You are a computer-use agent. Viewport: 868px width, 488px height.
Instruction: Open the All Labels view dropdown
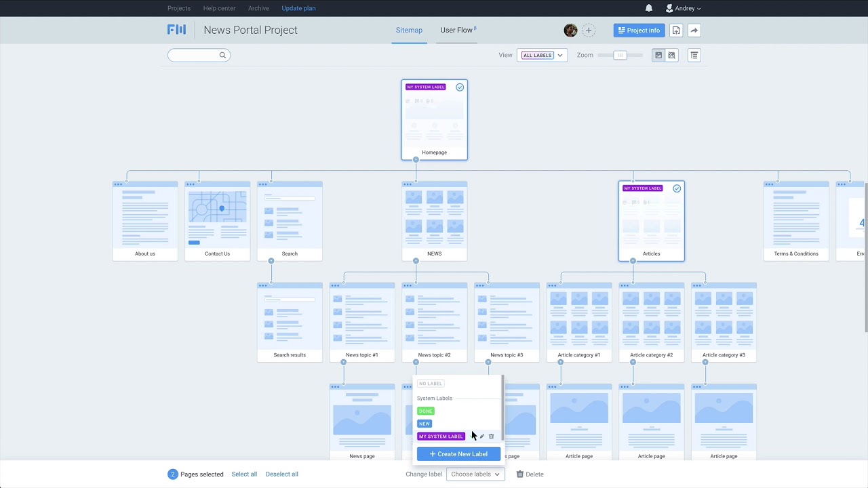click(x=542, y=56)
